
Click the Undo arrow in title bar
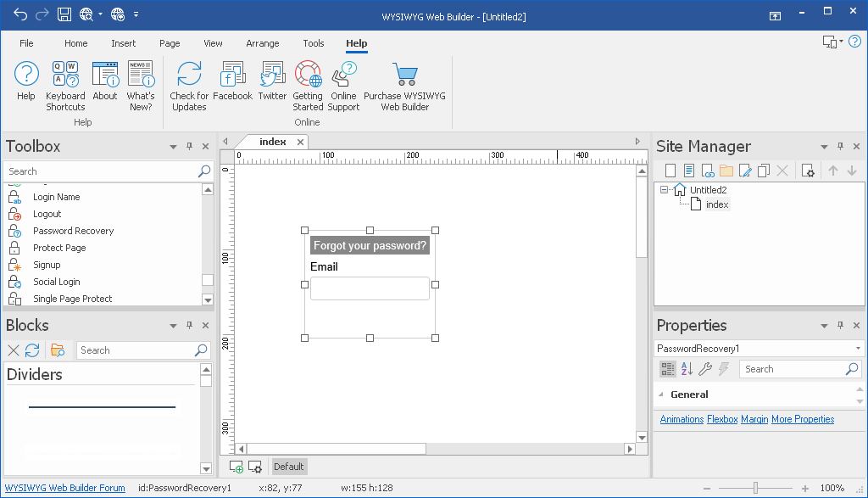20,14
